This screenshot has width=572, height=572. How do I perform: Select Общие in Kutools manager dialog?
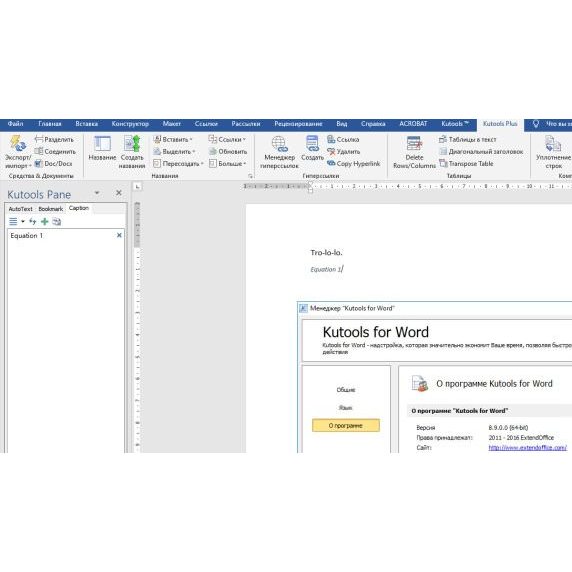(x=346, y=390)
